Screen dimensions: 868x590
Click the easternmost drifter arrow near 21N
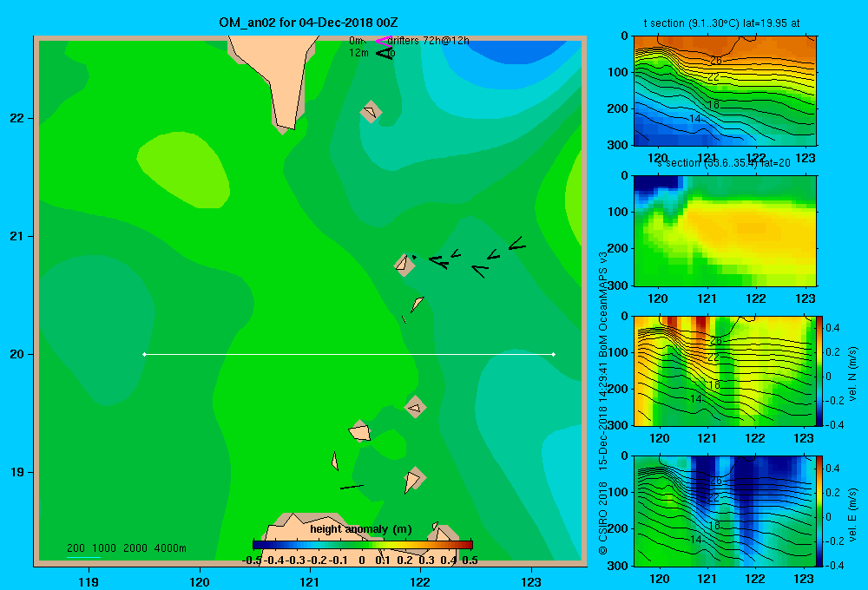(x=517, y=244)
